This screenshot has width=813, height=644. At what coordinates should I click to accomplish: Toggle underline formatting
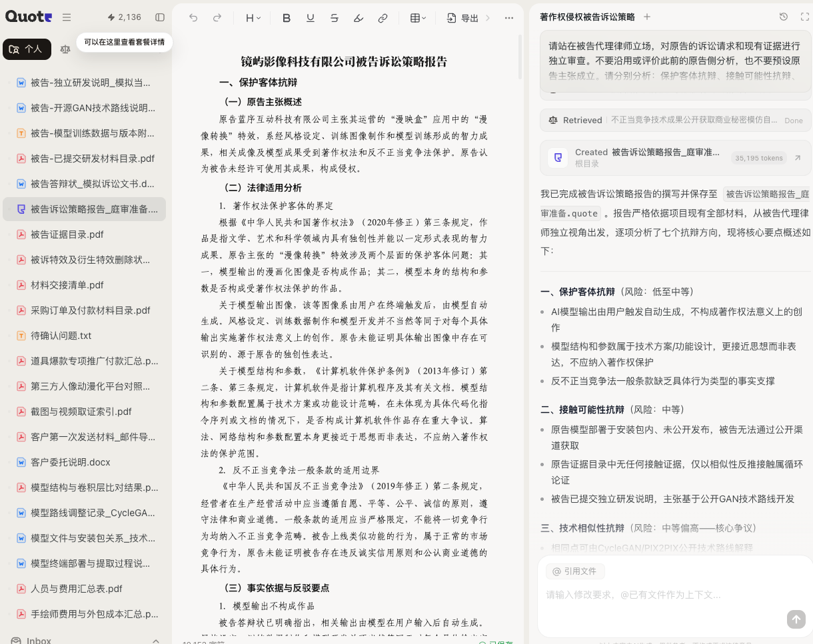(x=311, y=18)
